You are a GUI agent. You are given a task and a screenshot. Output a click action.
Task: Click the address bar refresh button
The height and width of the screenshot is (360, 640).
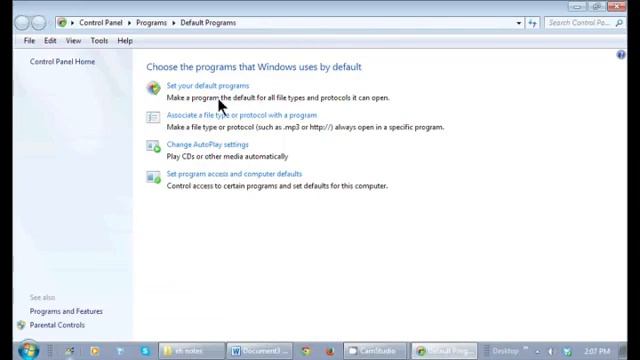click(532, 23)
